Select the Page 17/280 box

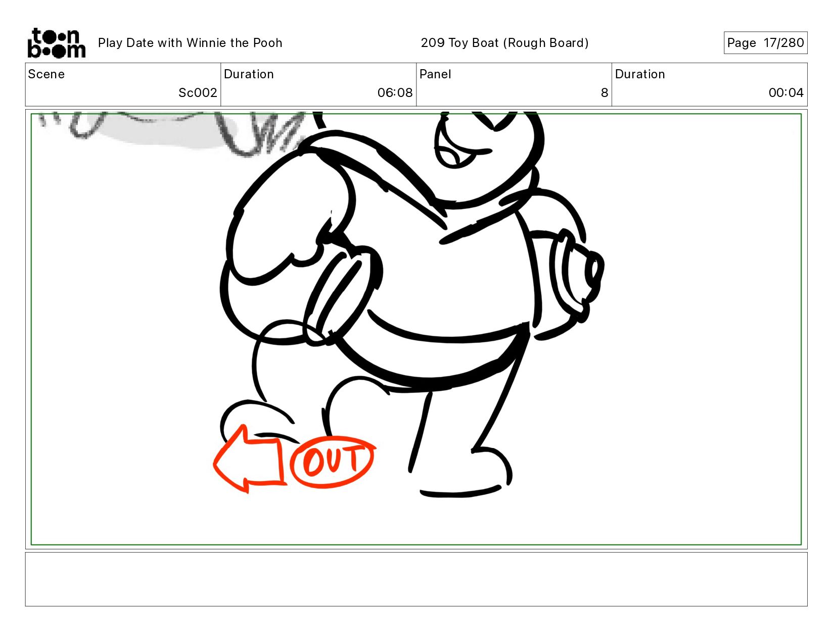click(765, 43)
